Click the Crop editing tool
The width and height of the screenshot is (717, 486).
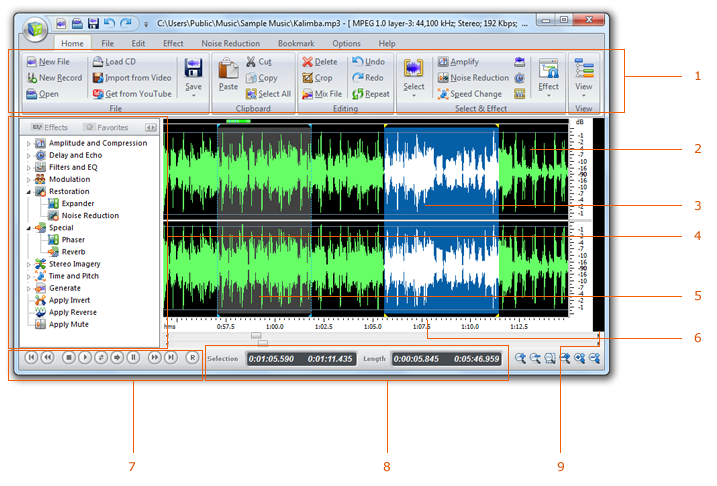(317, 78)
